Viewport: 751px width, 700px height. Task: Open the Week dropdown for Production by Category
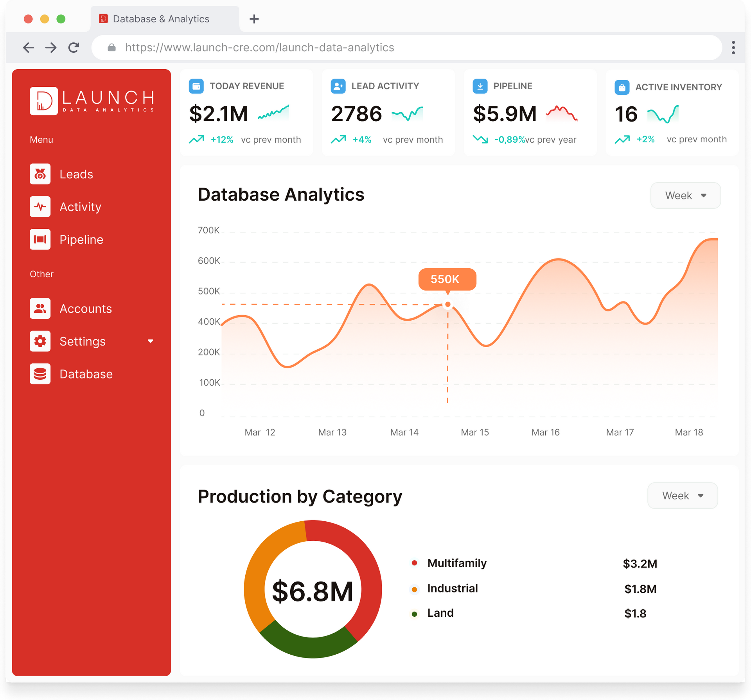682,495
